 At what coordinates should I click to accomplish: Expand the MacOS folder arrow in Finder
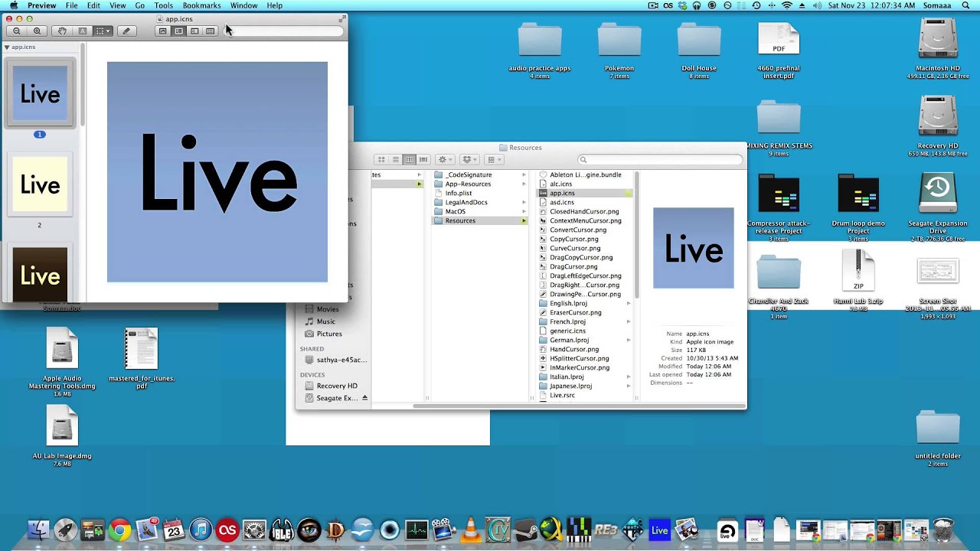coord(524,211)
